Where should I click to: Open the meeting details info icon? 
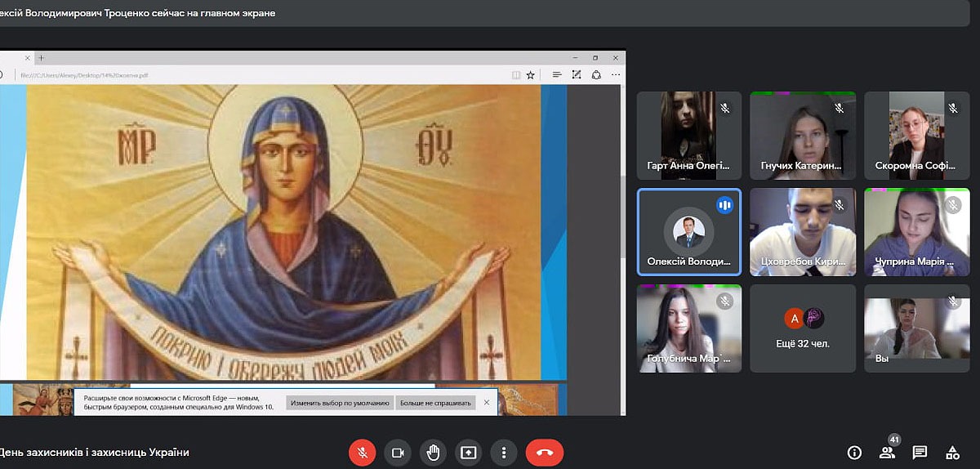854,452
